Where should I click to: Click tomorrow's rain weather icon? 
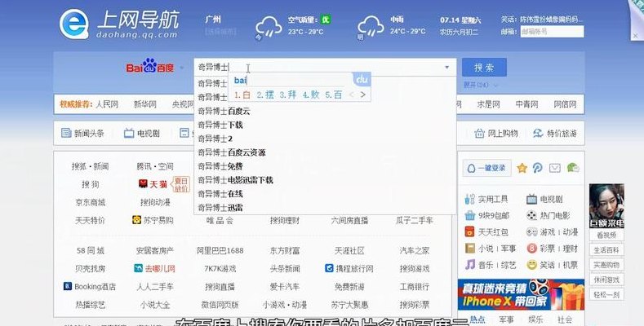pyautogui.click(x=371, y=28)
